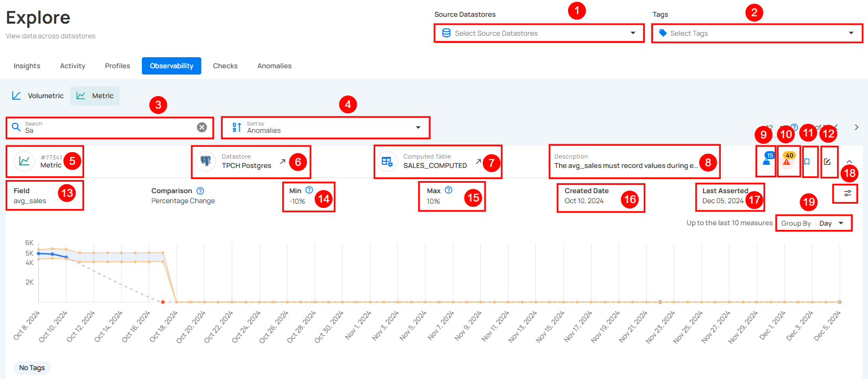
Task: Go to next page with right chevron
Action: [x=856, y=128]
